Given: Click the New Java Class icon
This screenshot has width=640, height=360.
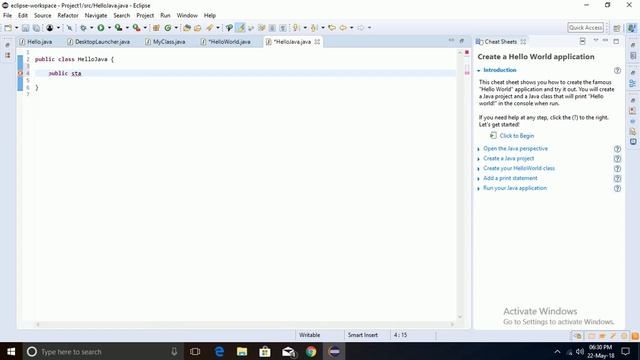Looking at the screenshot, I should (168, 28).
